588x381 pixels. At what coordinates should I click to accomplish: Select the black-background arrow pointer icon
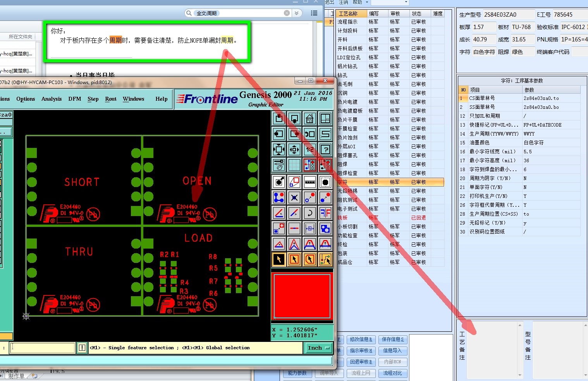coord(279,259)
